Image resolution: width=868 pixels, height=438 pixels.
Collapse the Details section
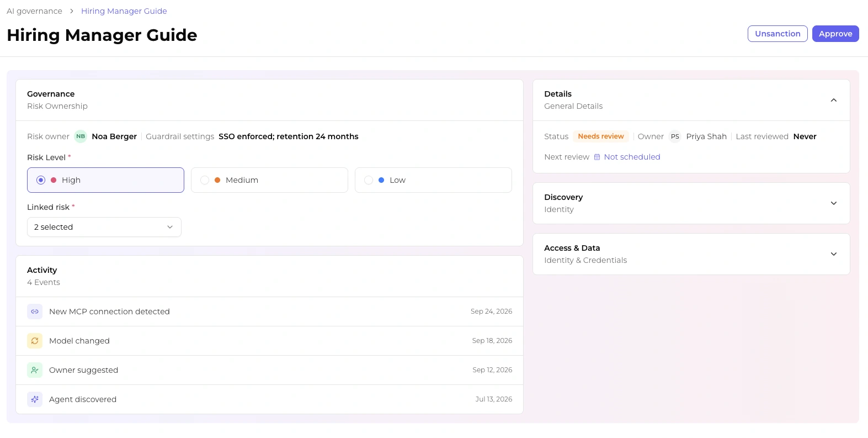[833, 100]
